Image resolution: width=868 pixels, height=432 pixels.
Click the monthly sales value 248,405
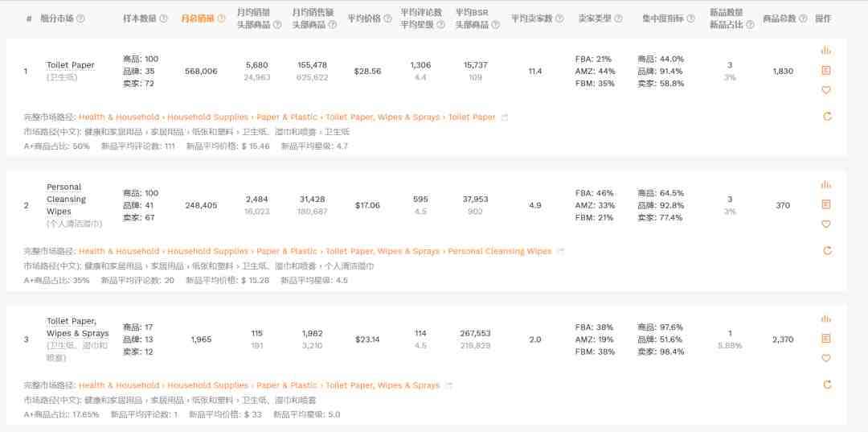click(201, 205)
